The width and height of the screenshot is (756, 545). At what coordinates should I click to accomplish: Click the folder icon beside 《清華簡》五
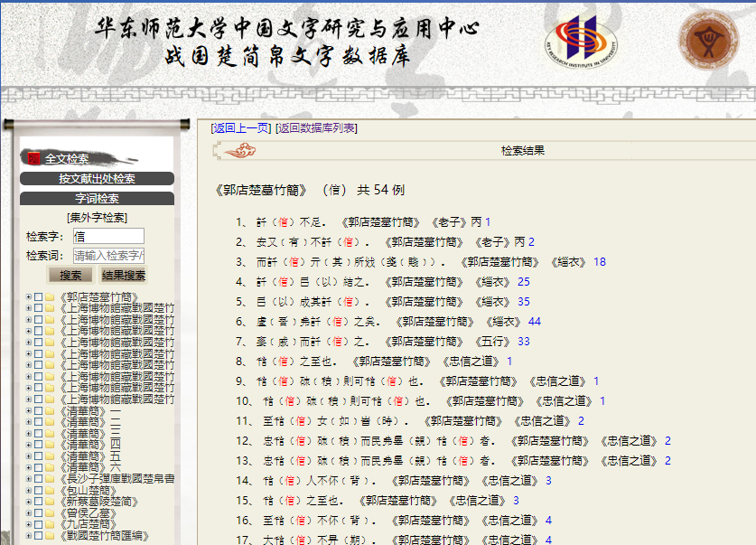(50, 456)
